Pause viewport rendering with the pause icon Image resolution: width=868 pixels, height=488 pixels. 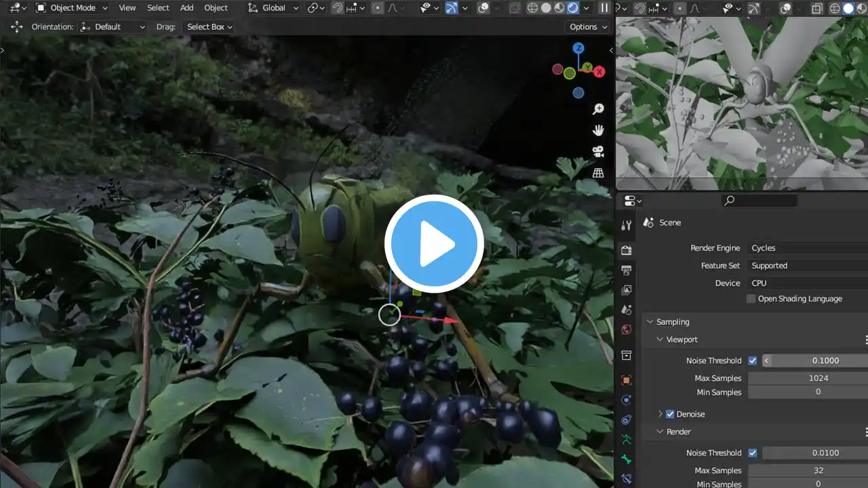click(604, 8)
